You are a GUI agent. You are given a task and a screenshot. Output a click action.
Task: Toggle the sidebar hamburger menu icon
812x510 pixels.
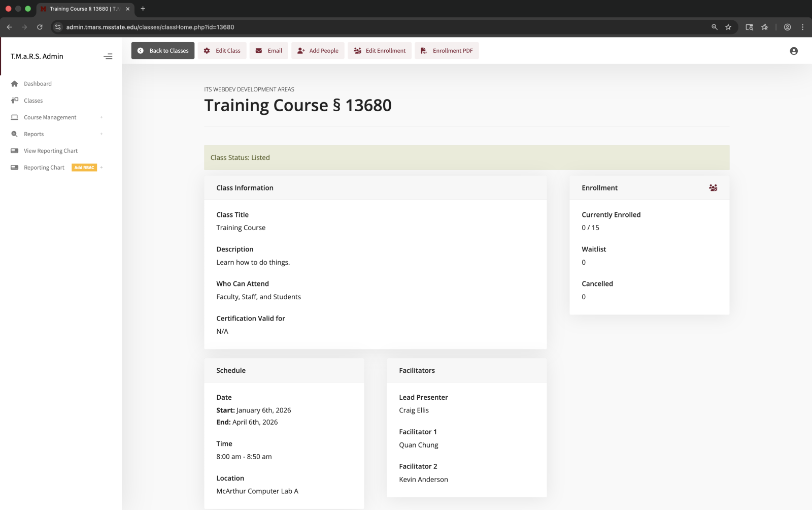click(x=108, y=56)
